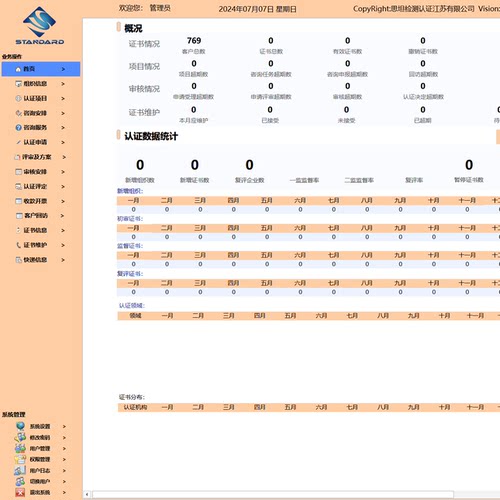This screenshot has width=500, height=500.
Task: Click the 客户回访 sidebar link
Action: [x=36, y=216]
